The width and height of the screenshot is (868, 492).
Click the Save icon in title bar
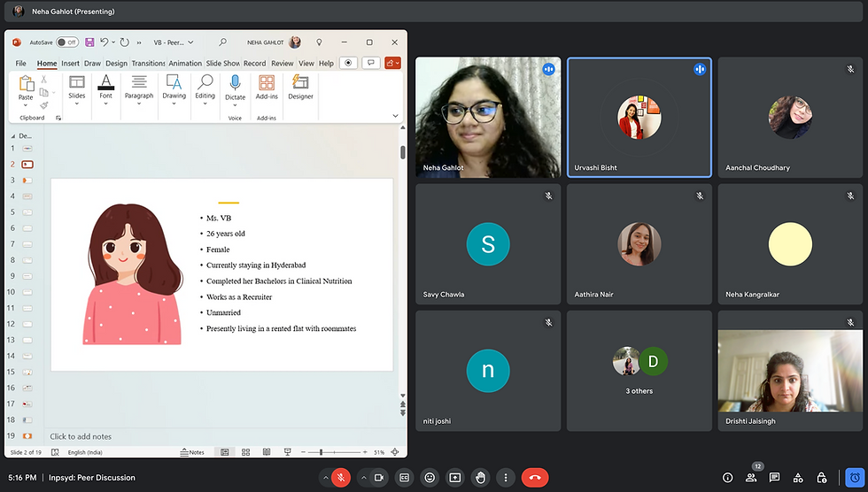[x=89, y=42]
